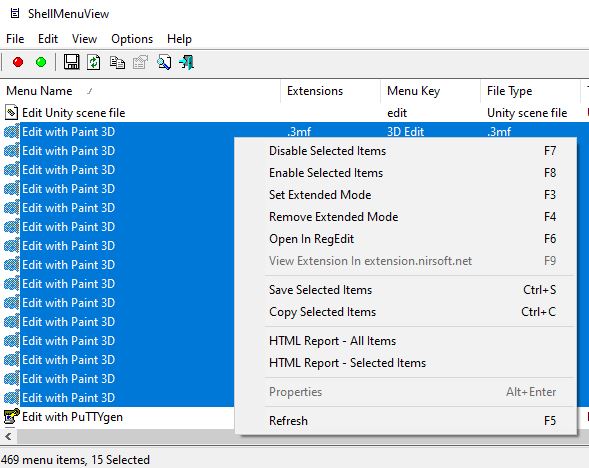Click the Refresh toolbar icon

(94, 62)
